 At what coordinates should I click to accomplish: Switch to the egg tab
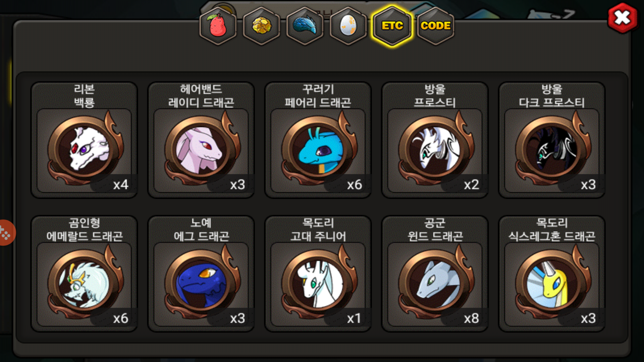[348, 26]
